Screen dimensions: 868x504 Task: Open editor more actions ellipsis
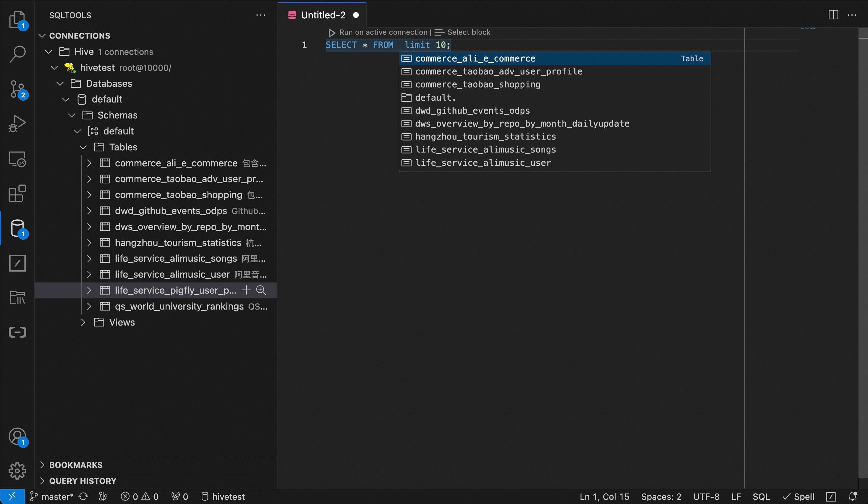[x=852, y=15]
